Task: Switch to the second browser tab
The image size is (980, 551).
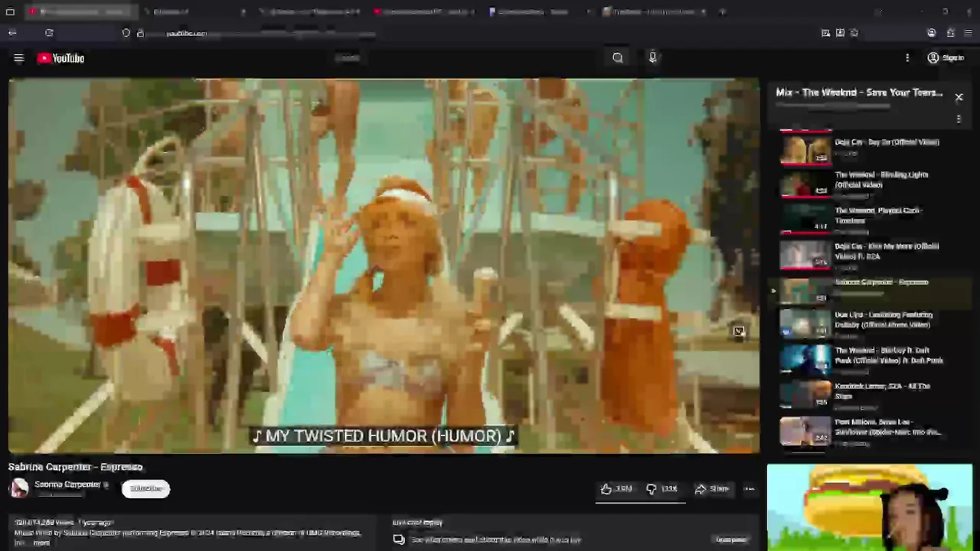Action: click(195, 11)
